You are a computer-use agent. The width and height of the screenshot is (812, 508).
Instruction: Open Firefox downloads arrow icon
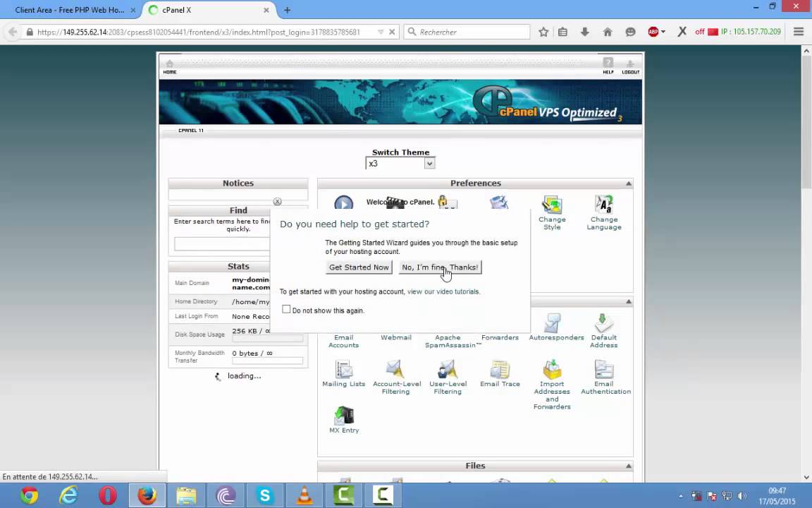point(584,32)
